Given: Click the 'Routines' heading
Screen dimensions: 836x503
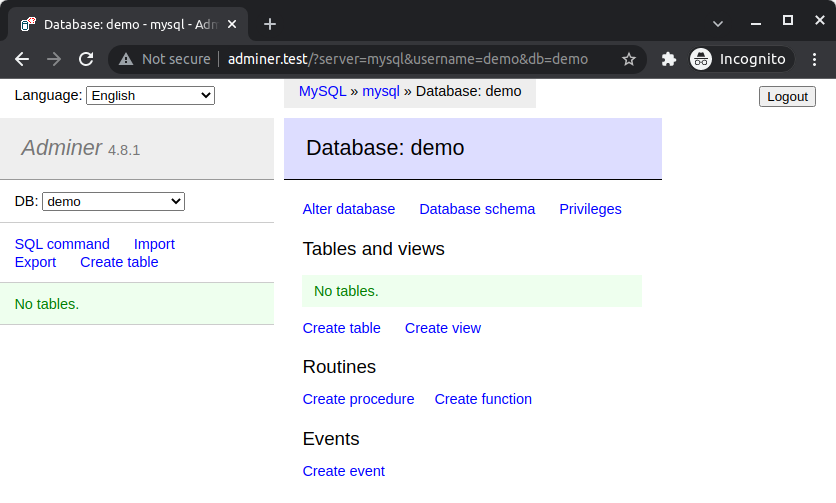Looking at the screenshot, I should point(339,367).
